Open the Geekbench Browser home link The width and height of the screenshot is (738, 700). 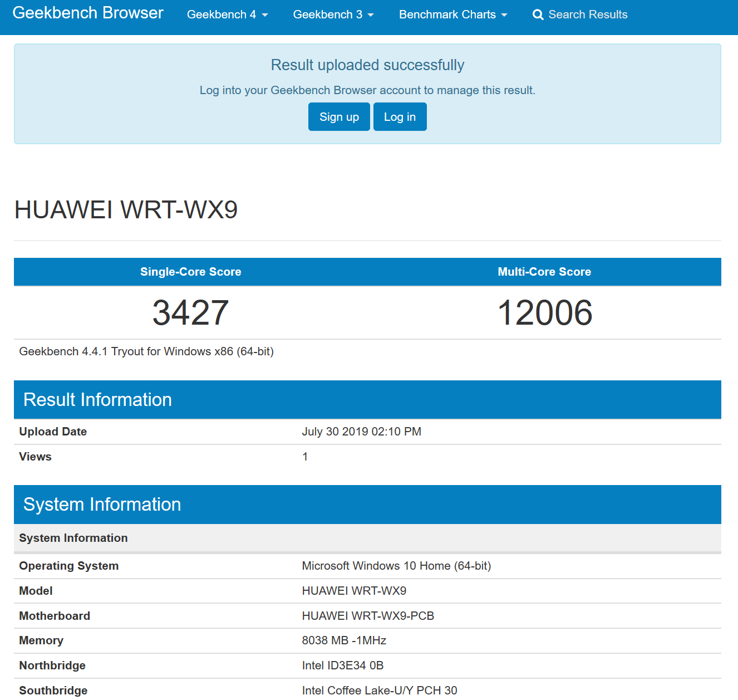coord(88,13)
